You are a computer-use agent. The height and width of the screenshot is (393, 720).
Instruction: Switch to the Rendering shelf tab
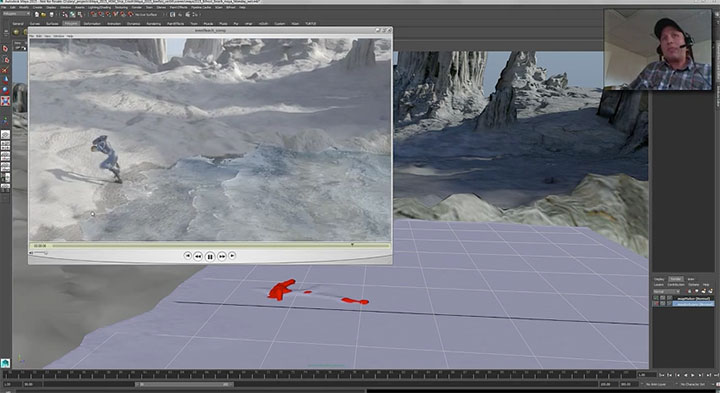point(153,23)
